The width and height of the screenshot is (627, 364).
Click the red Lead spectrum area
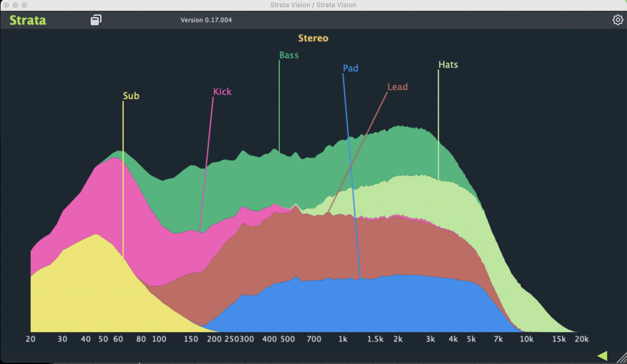coord(300,246)
